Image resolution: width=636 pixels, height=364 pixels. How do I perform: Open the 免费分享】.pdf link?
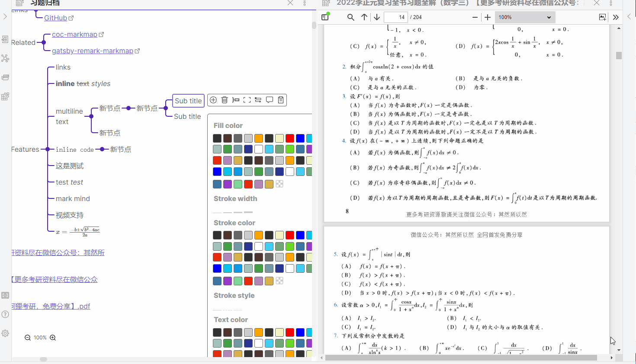[x=51, y=306]
